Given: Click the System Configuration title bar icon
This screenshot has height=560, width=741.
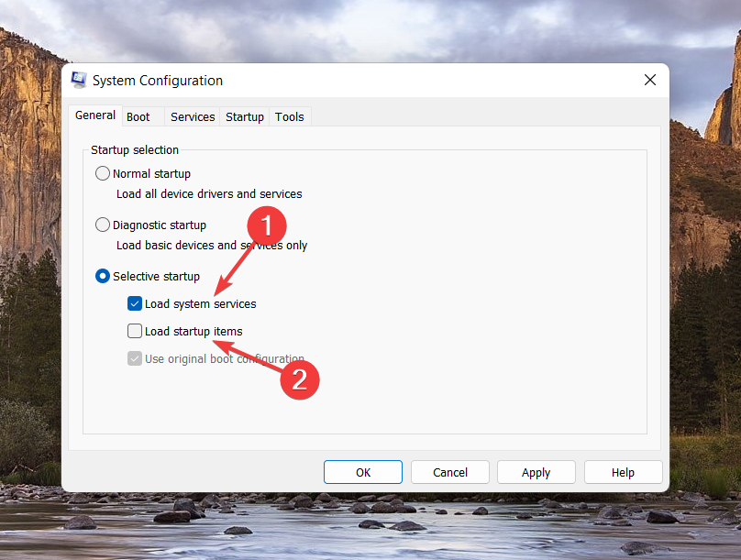Looking at the screenshot, I should point(79,81).
